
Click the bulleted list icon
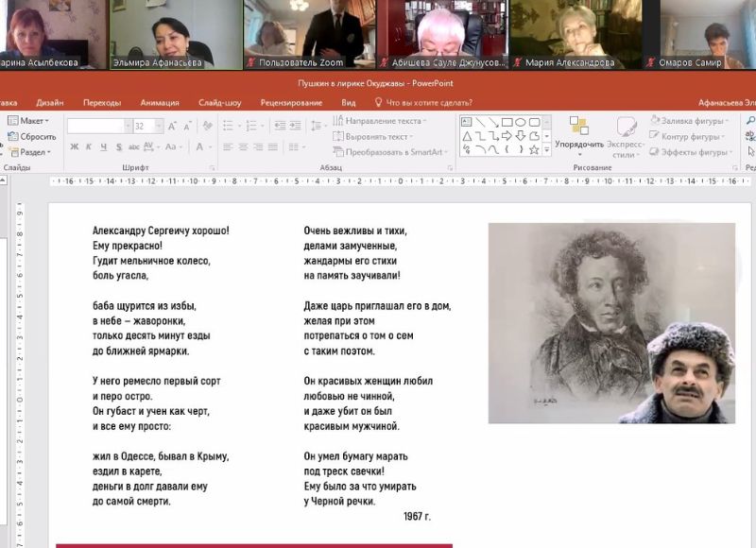[x=229, y=126]
